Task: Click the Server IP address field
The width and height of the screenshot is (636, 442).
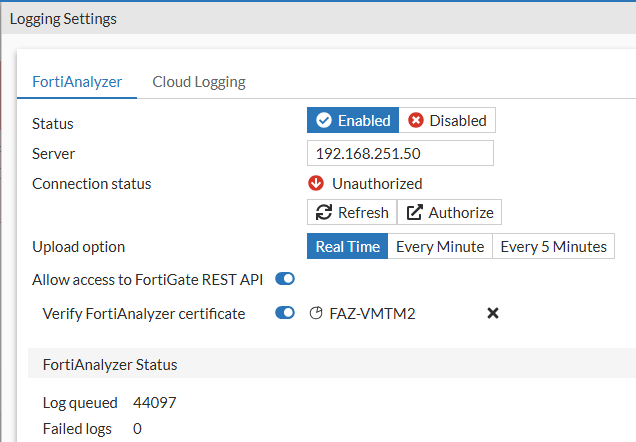Action: click(400, 153)
